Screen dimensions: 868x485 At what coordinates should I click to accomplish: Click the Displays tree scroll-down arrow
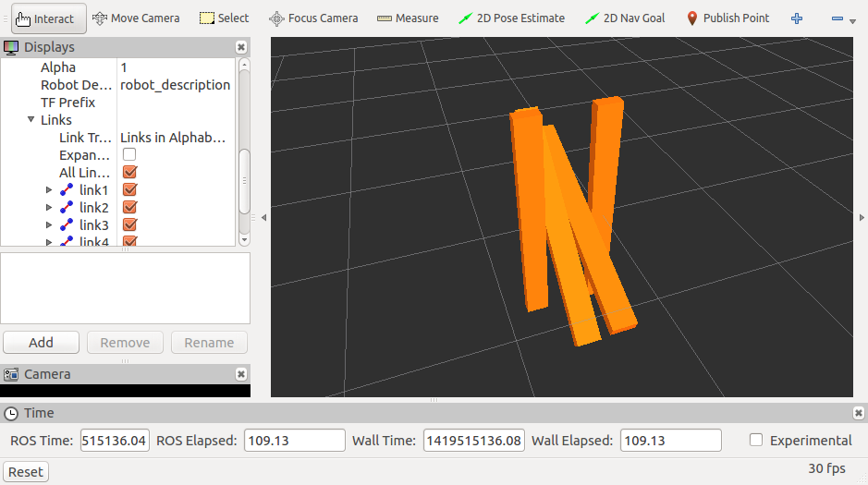[x=244, y=239]
